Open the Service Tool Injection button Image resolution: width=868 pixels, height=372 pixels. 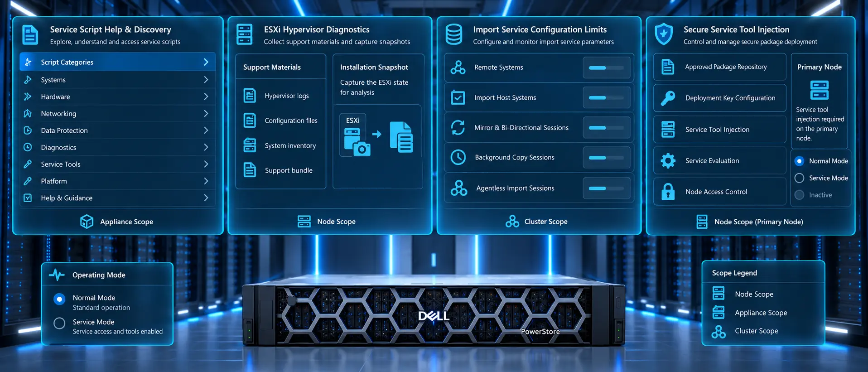[720, 129]
